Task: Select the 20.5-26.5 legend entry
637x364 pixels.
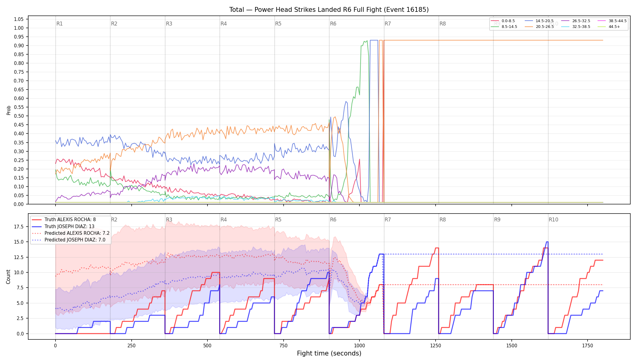Action: pyautogui.click(x=539, y=27)
